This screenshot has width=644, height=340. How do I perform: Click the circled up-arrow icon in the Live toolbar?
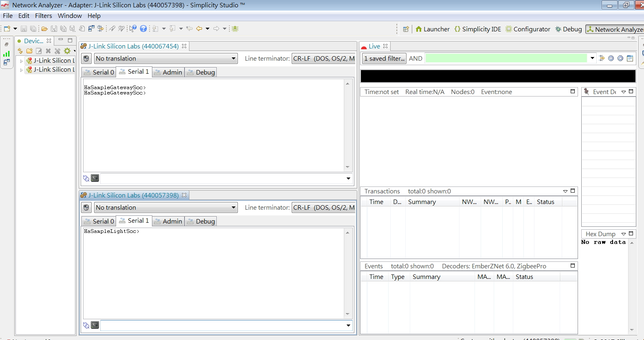coord(620,58)
